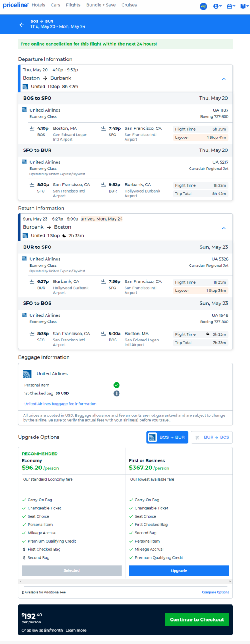Click the upgrade options horizontal scrollbar

[x=125, y=581]
